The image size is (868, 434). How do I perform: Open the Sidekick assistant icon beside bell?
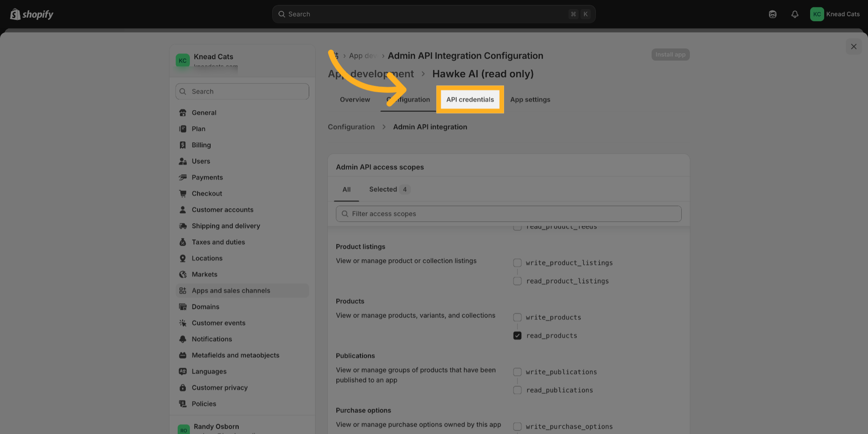(x=773, y=14)
